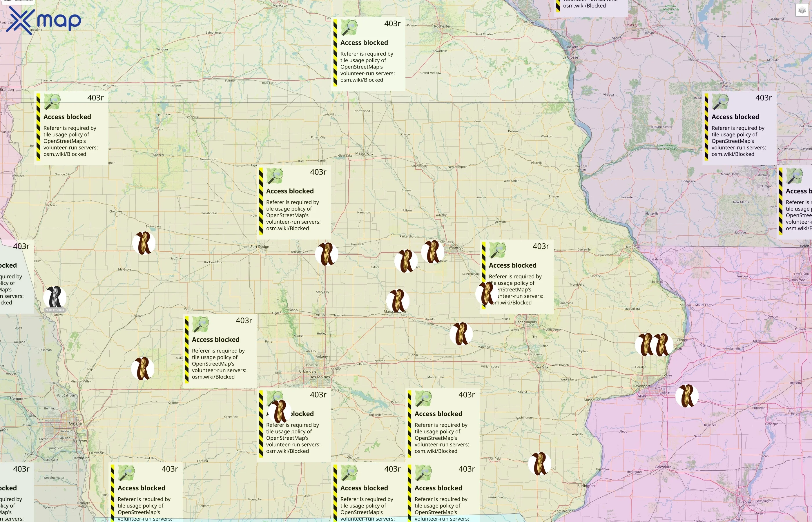Image resolution: width=812 pixels, height=522 pixels.
Task: Open the map layers control
Action: coord(802,10)
